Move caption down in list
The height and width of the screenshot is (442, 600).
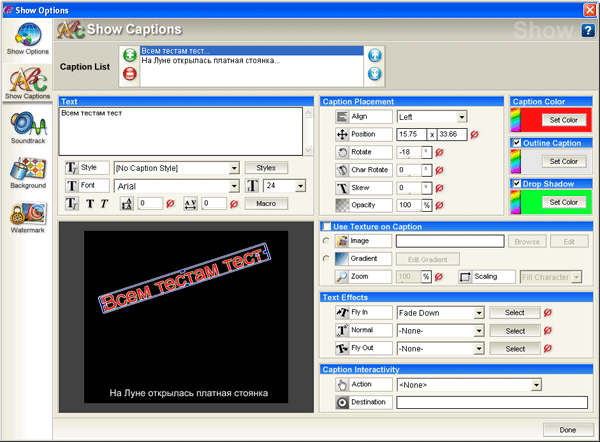pos(375,74)
